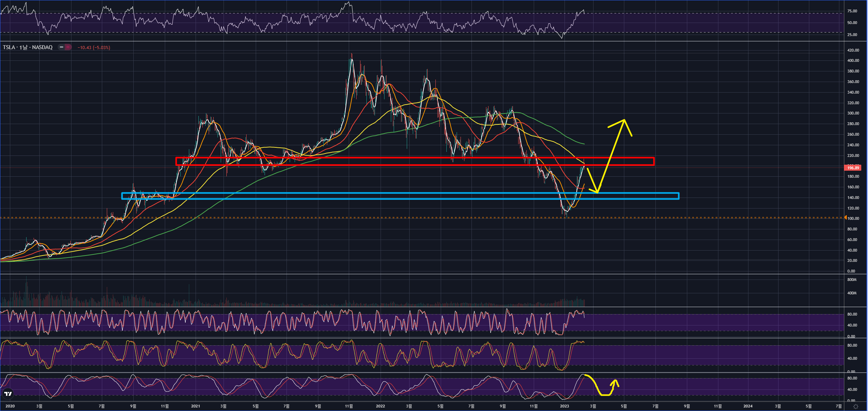Click the 2024 label on time axis
Image resolution: width=868 pixels, height=411 pixels.
(748, 406)
